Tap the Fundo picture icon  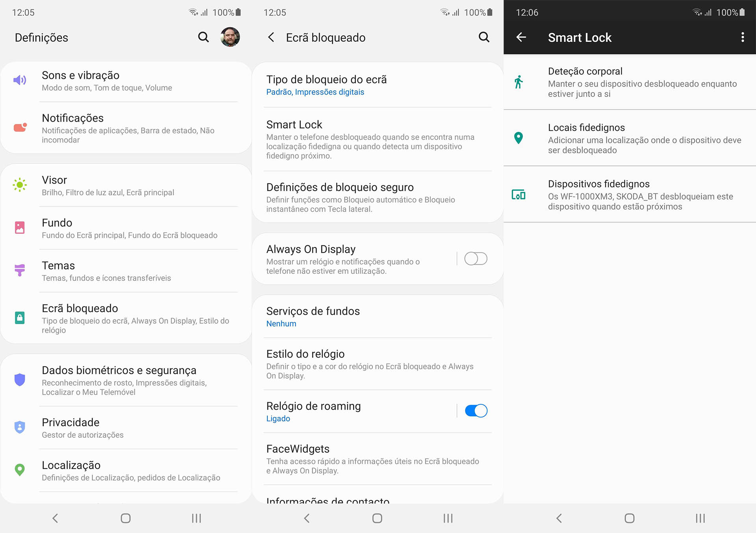(20, 228)
